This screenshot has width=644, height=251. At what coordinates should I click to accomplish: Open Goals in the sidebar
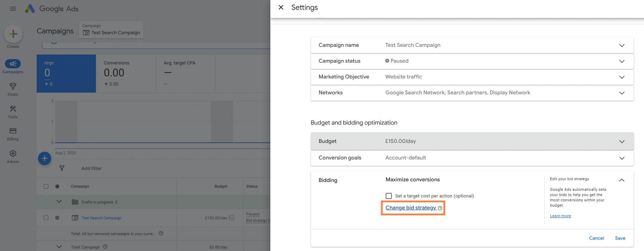click(13, 89)
